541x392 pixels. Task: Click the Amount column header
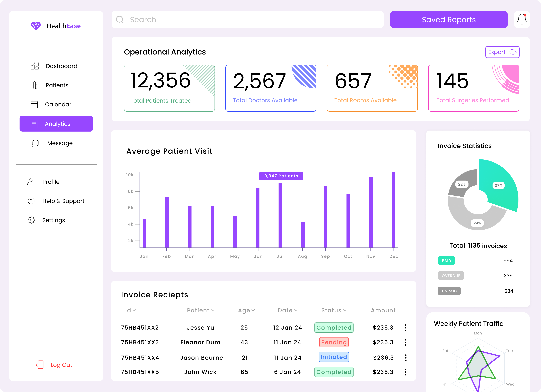pos(383,310)
